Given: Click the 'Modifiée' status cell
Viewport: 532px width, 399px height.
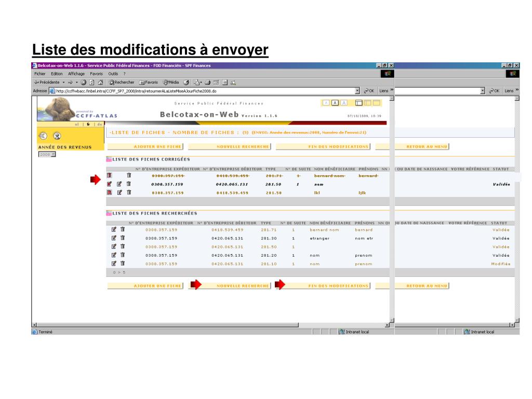Looking at the screenshot, I should coord(500,263).
